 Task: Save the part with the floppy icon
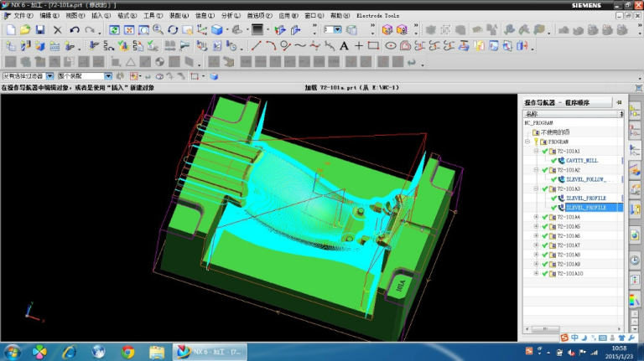pos(40,30)
